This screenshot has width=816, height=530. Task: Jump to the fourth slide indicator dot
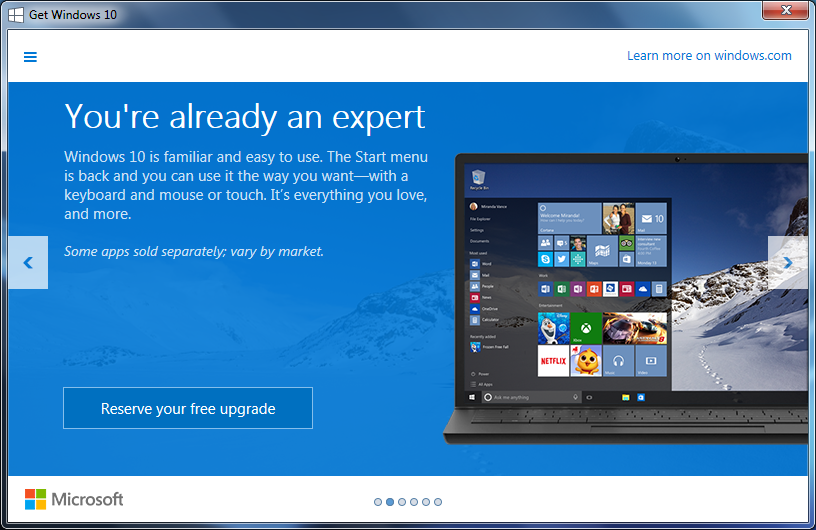414,502
